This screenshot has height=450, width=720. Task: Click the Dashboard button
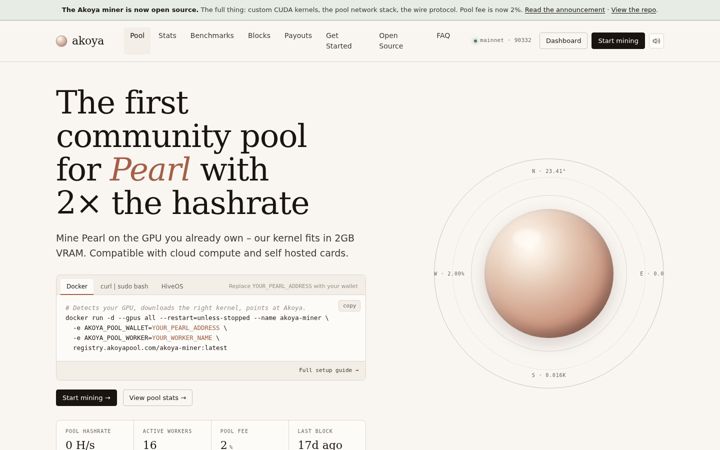tap(563, 41)
